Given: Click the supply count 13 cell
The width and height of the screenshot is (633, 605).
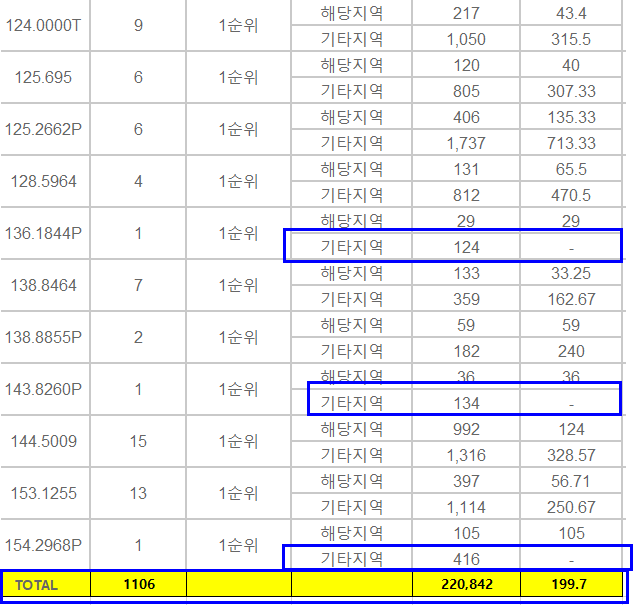Looking at the screenshot, I should [x=138, y=493].
